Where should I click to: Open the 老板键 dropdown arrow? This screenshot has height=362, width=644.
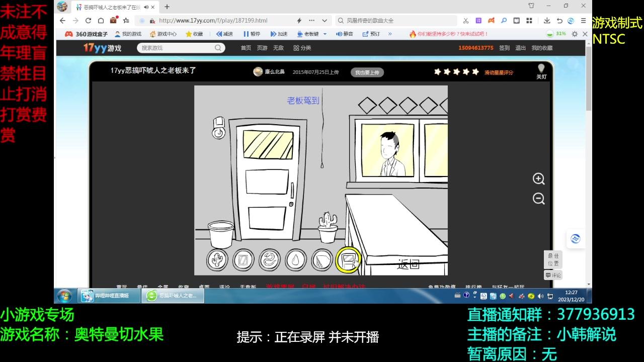(x=325, y=34)
